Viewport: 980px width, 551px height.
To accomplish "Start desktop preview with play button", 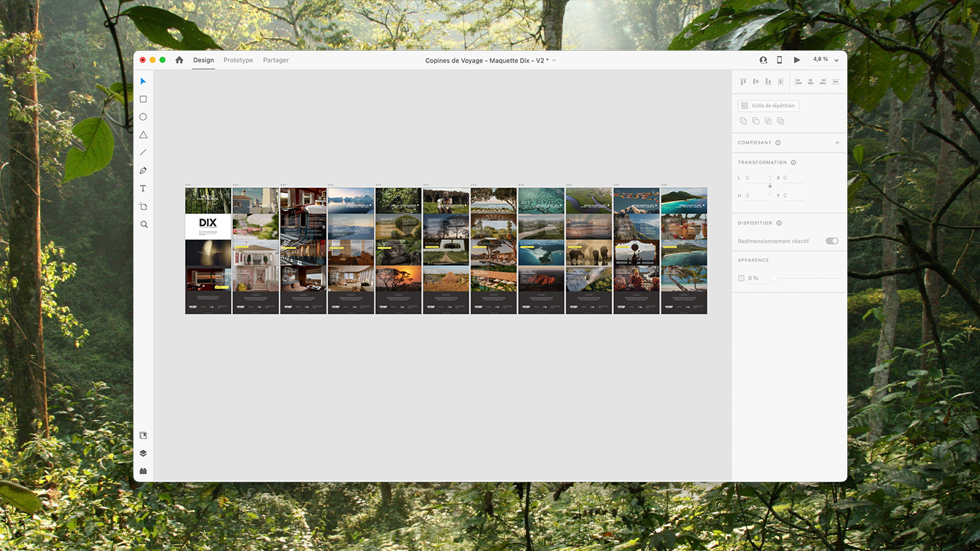I will (797, 60).
